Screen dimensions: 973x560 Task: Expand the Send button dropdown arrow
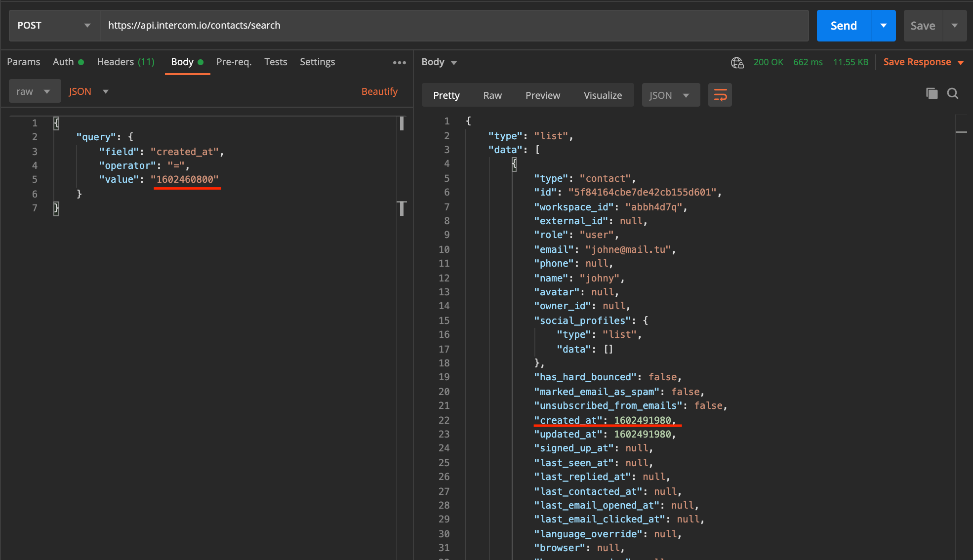coord(884,26)
